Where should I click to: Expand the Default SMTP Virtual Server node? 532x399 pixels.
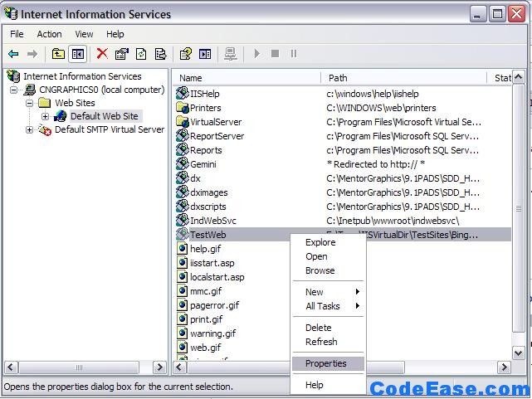(x=30, y=129)
